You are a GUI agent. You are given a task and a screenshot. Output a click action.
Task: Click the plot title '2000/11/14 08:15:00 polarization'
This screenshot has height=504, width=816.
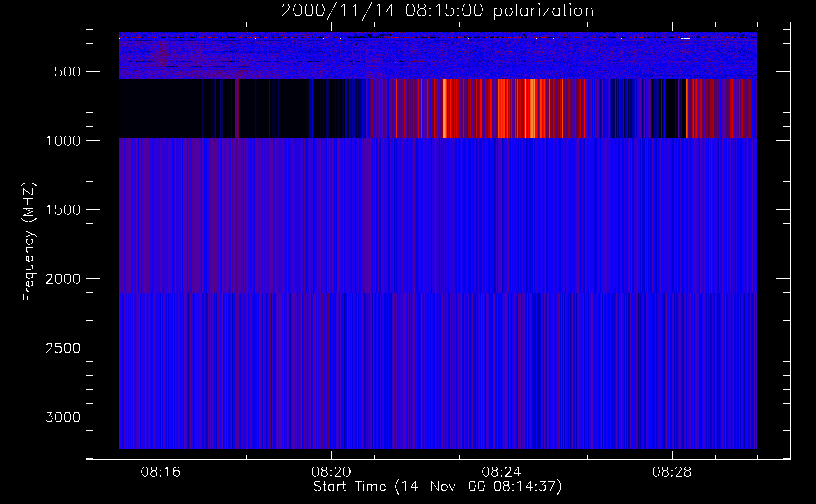437,11
